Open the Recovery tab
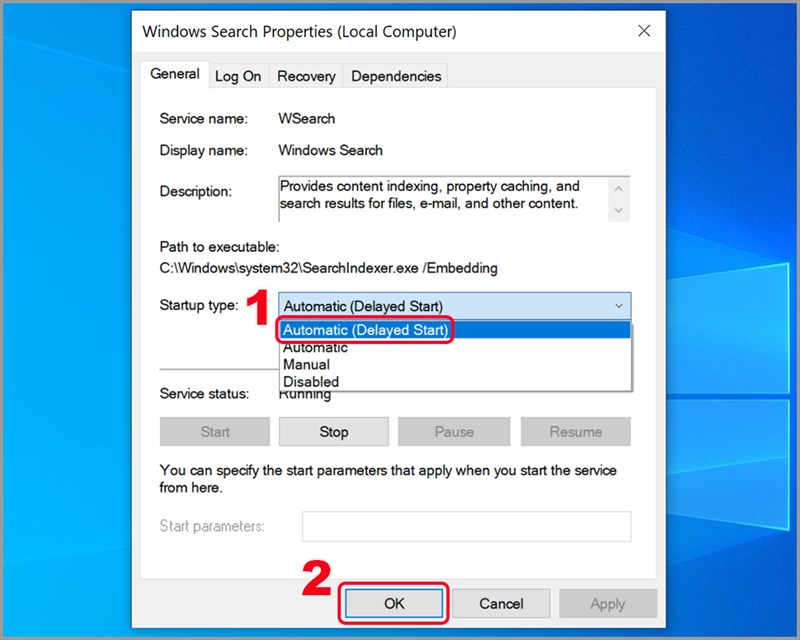The image size is (800, 640). pyautogui.click(x=306, y=76)
